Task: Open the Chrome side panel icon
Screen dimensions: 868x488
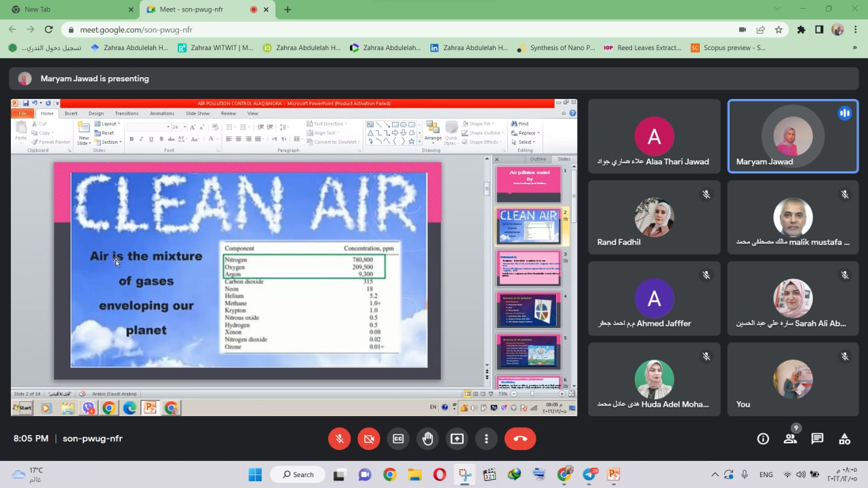Action: pos(819,30)
